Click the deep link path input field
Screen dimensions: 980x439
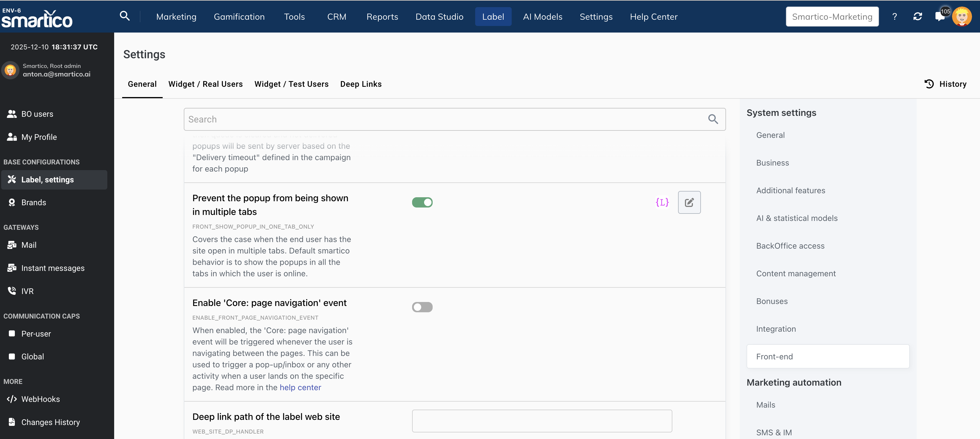(542, 421)
